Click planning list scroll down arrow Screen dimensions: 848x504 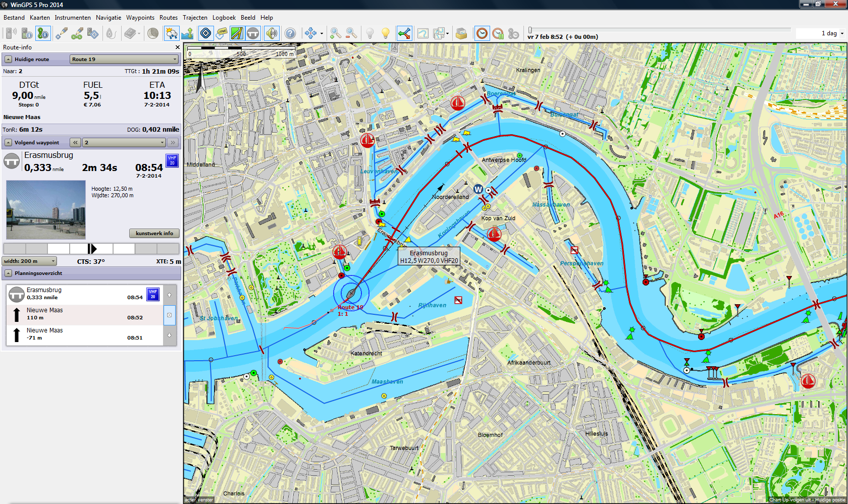170,335
